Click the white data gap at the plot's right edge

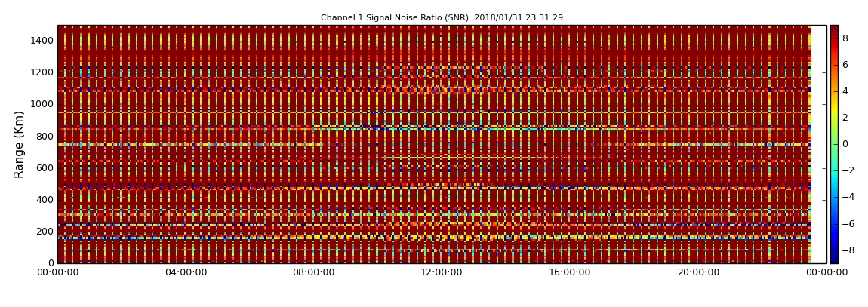click(x=819, y=144)
